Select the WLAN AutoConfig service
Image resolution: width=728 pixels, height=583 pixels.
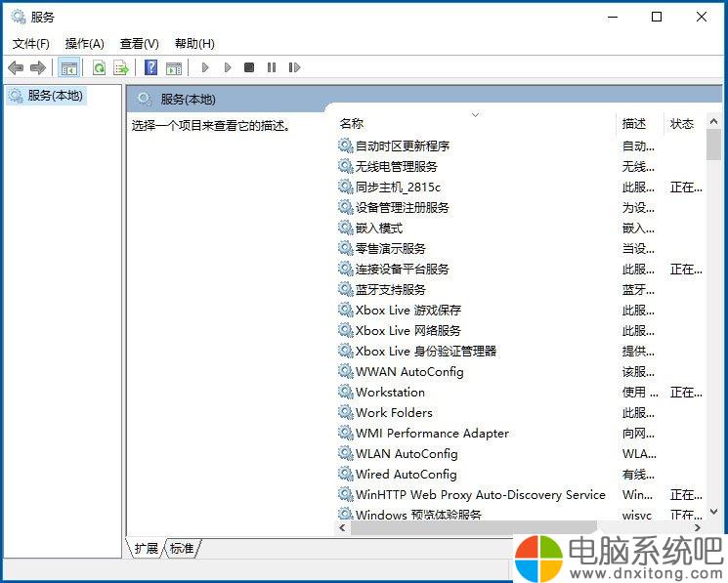406,454
